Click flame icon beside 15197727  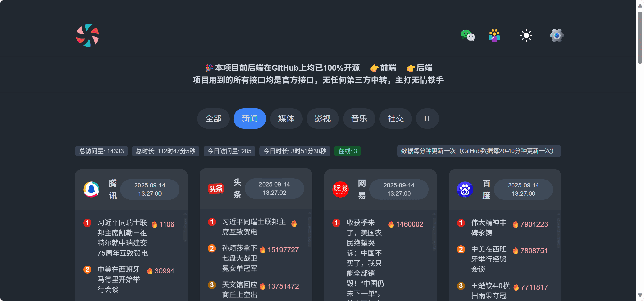(x=263, y=250)
